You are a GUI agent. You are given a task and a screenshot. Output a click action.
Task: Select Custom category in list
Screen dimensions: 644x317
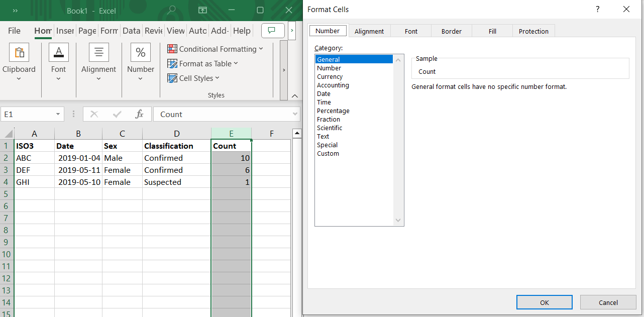[x=354, y=153]
